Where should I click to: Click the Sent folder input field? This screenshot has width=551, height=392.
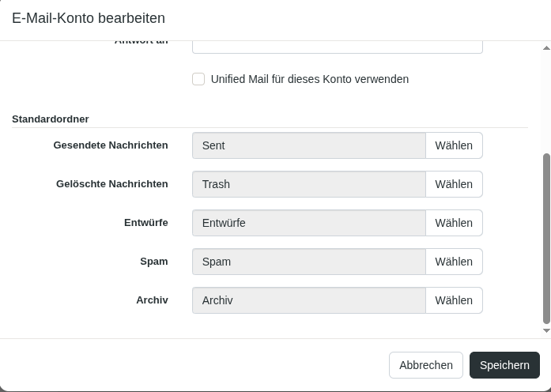pyautogui.click(x=309, y=145)
